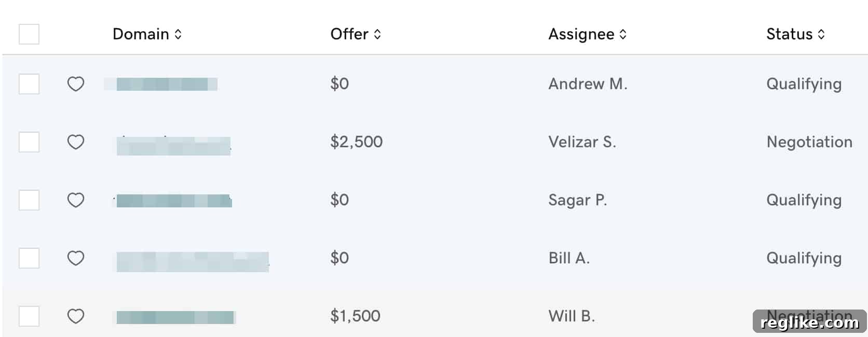Image resolution: width=868 pixels, height=337 pixels.
Task: Select the Sagar P. row checkbox
Action: coord(29,200)
